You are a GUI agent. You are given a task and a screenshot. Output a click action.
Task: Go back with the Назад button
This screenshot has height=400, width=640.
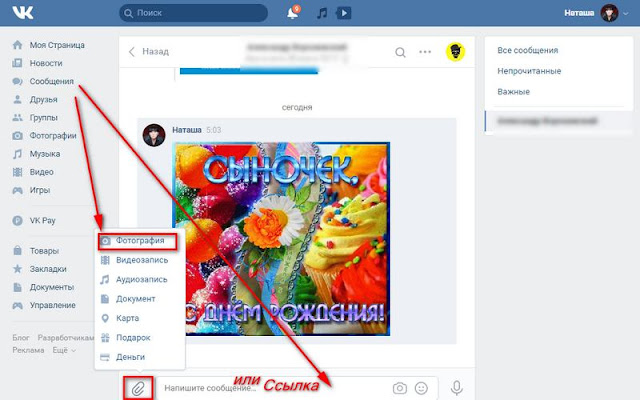(149, 51)
